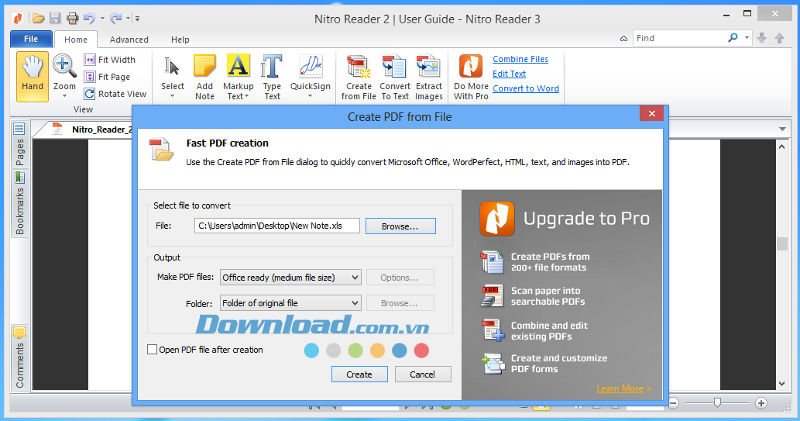Enable Open PDF file after creation
This screenshot has width=800, height=421.
click(x=152, y=350)
